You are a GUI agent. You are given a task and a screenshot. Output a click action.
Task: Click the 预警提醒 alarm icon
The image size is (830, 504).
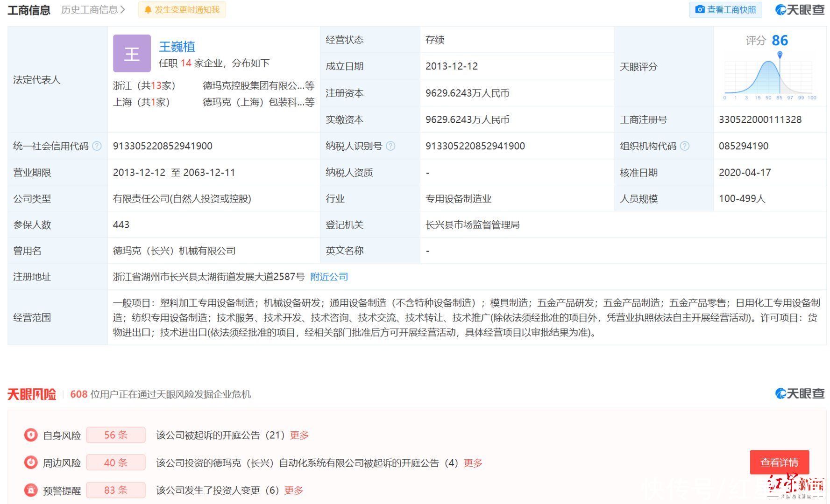[x=31, y=490]
